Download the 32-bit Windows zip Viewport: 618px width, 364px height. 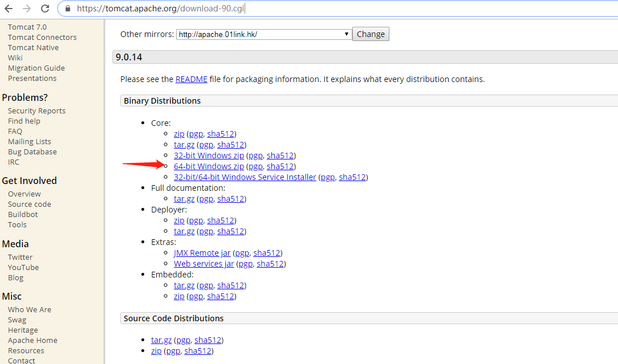pos(209,156)
